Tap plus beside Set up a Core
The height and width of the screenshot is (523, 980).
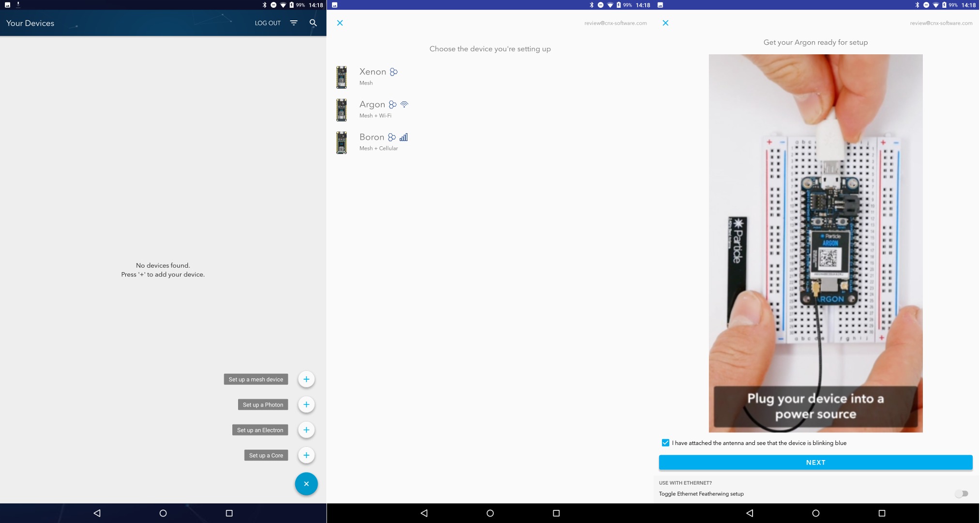point(306,455)
